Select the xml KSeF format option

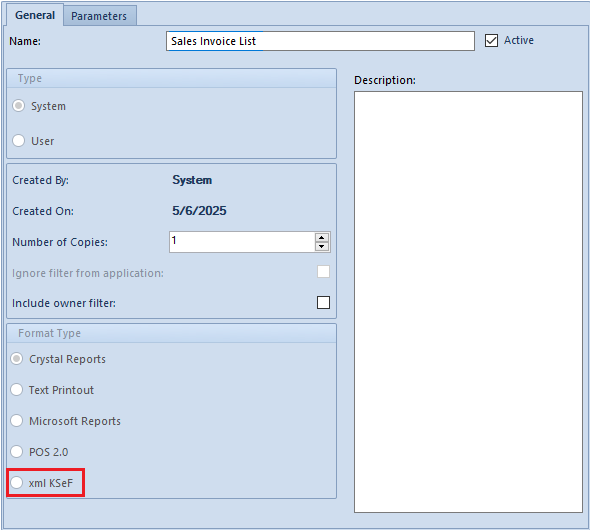(17, 482)
